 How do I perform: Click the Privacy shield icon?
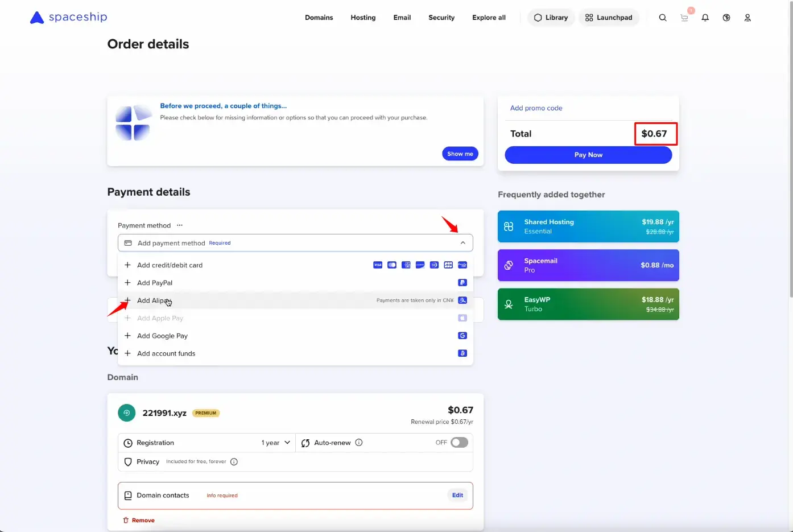pos(128,462)
